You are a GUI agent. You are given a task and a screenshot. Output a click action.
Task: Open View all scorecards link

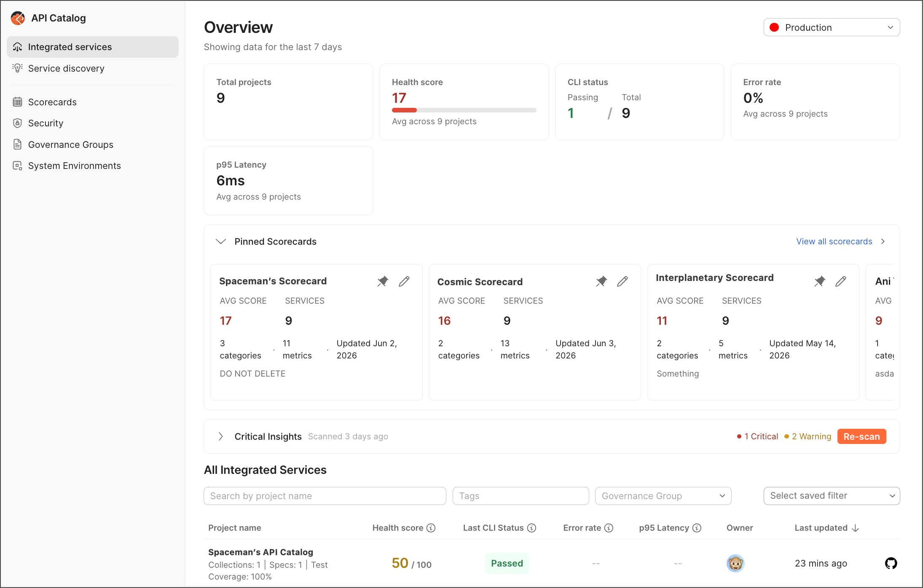pos(834,241)
